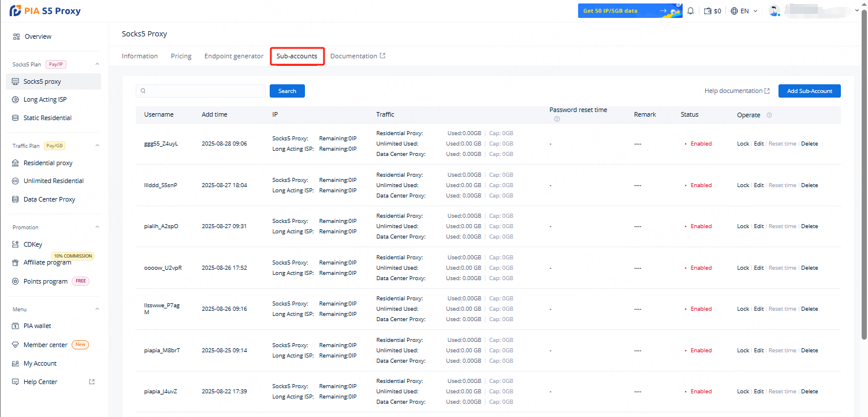Collapse the Socks5 Plan section

[97, 64]
